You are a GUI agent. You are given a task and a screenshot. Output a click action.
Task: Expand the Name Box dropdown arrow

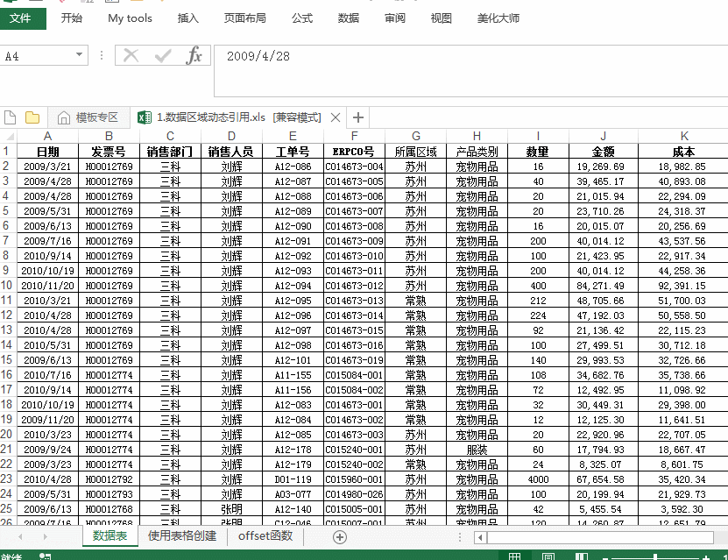80,55
